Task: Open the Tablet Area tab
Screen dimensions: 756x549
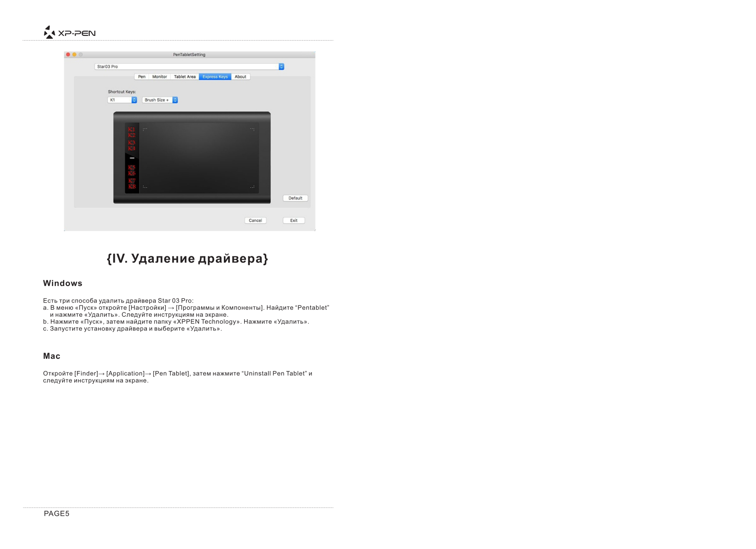Action: point(185,76)
